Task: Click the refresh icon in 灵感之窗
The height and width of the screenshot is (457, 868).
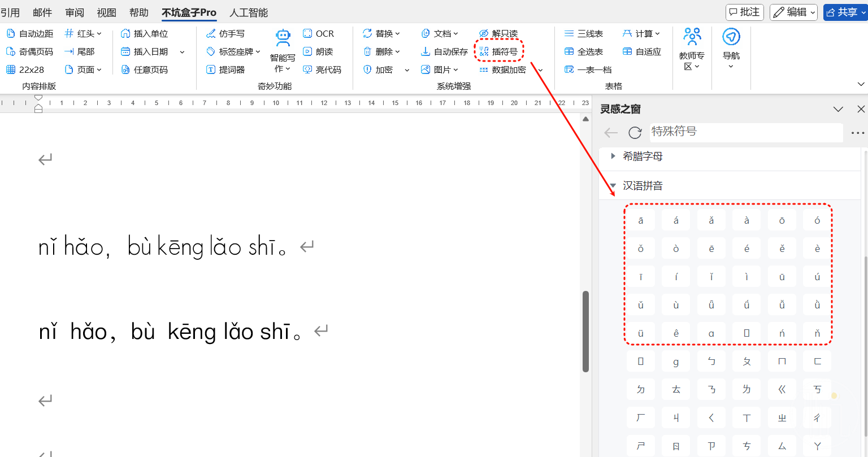Action: 635,133
